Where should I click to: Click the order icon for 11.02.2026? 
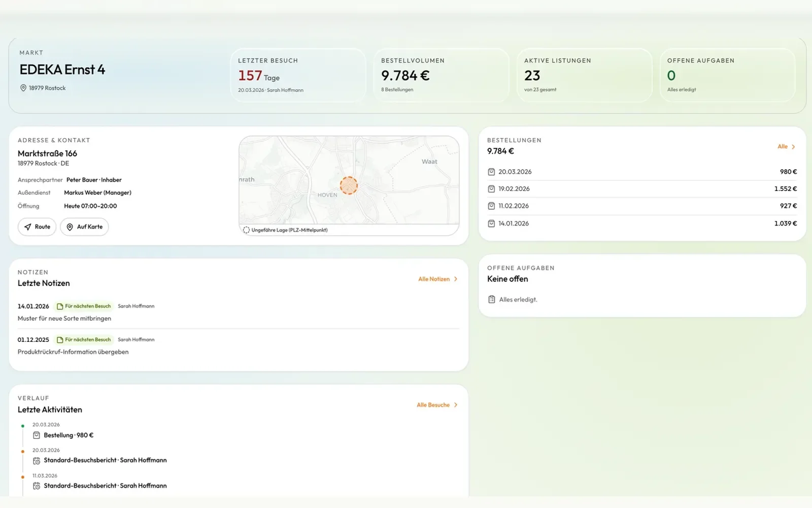491,206
